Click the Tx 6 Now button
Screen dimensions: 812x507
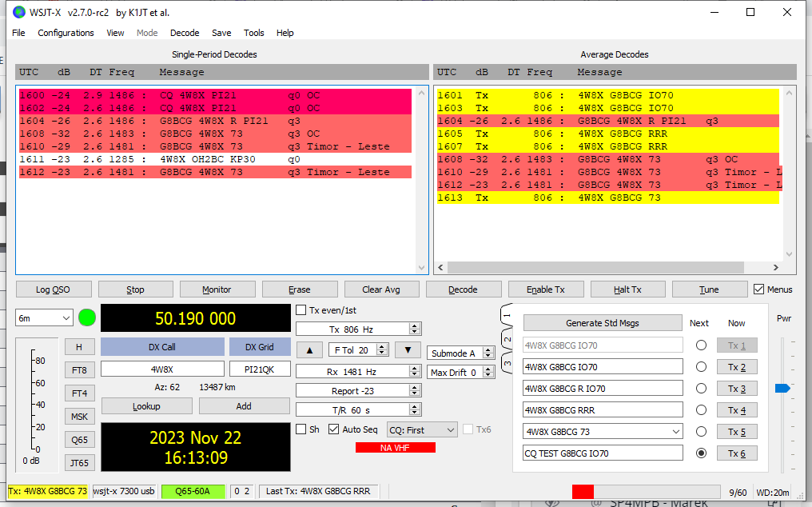(x=737, y=453)
